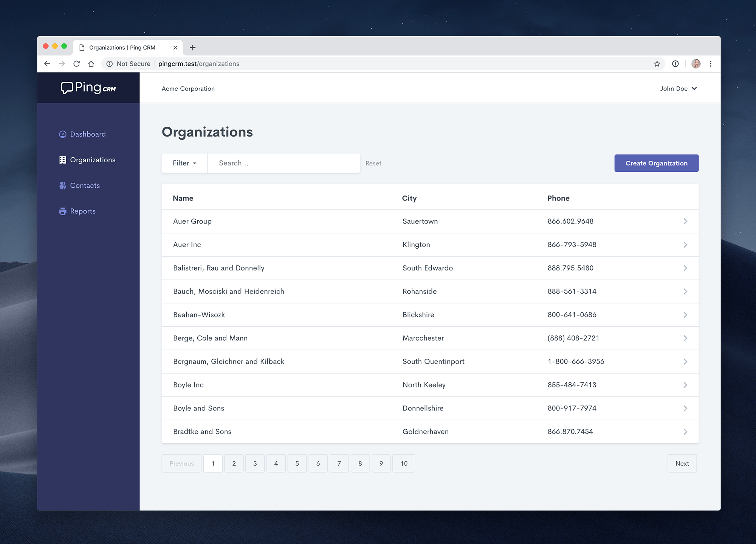
Task: Click the Reset filter link
Action: pyautogui.click(x=373, y=163)
